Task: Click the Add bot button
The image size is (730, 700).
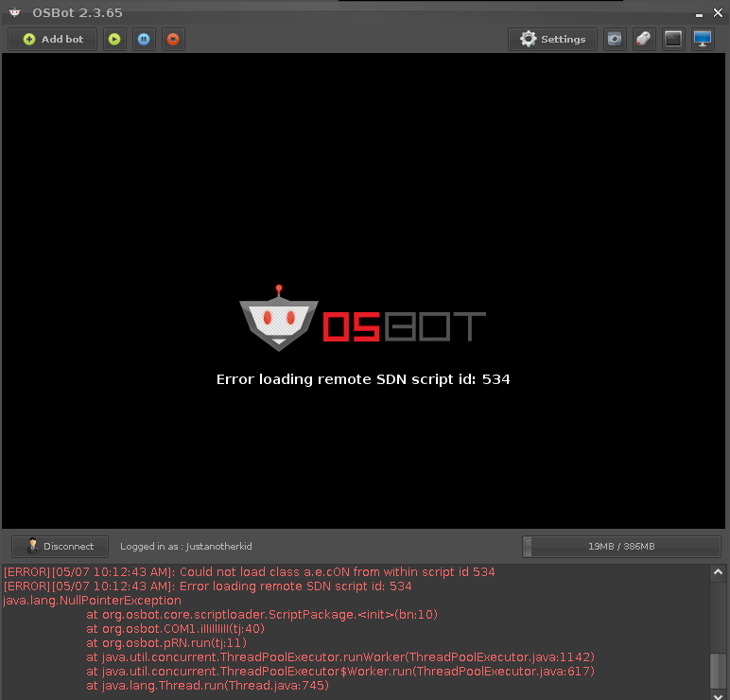Action: coord(53,39)
